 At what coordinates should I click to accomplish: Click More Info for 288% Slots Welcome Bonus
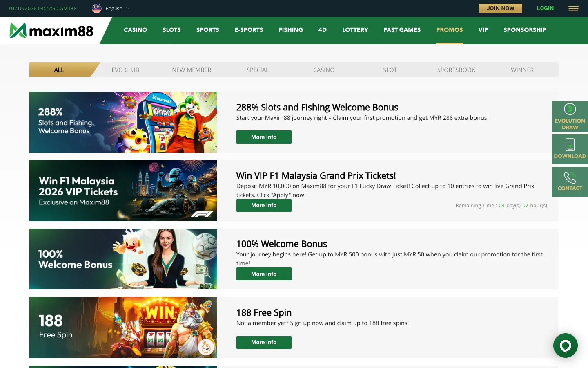point(264,137)
